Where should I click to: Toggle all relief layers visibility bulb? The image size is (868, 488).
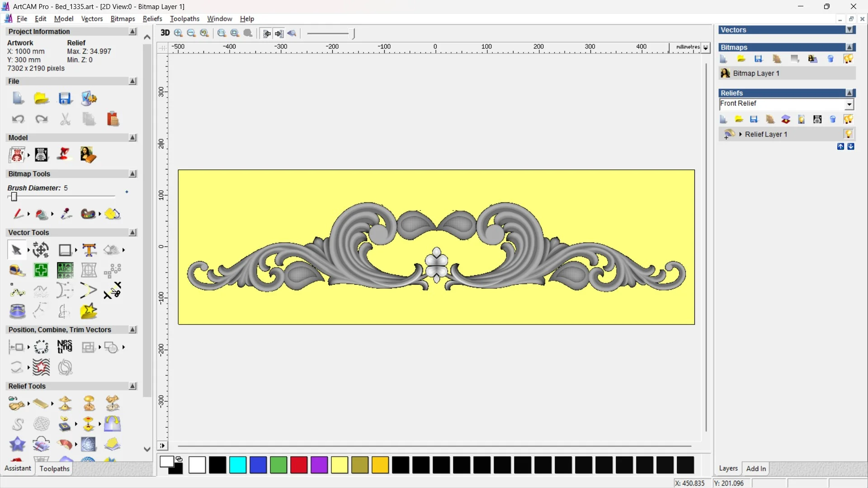pyautogui.click(x=848, y=119)
